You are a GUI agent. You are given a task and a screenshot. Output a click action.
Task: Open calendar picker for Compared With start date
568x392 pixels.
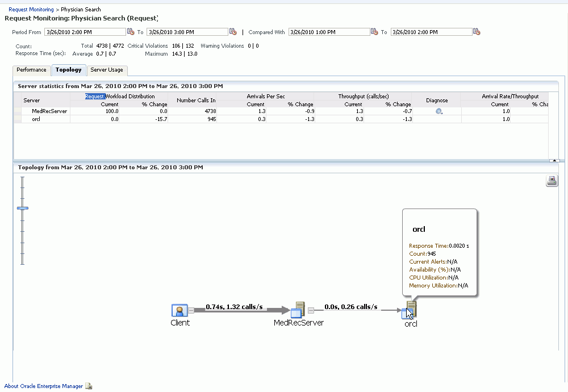tap(374, 32)
